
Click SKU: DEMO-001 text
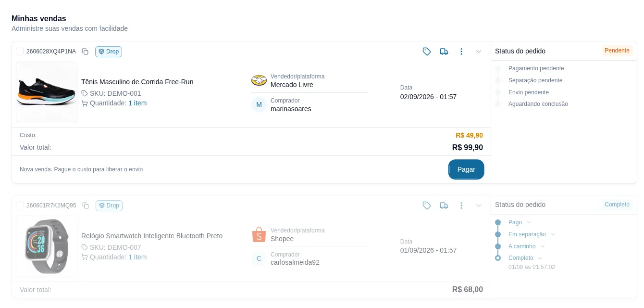coord(115,93)
